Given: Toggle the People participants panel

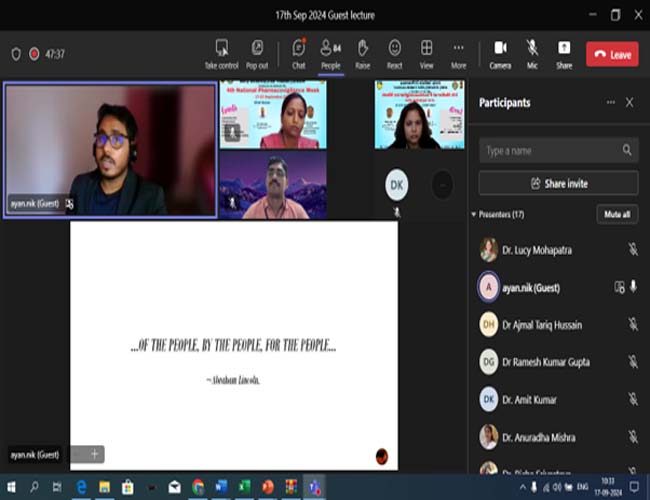Looking at the screenshot, I should [330, 54].
